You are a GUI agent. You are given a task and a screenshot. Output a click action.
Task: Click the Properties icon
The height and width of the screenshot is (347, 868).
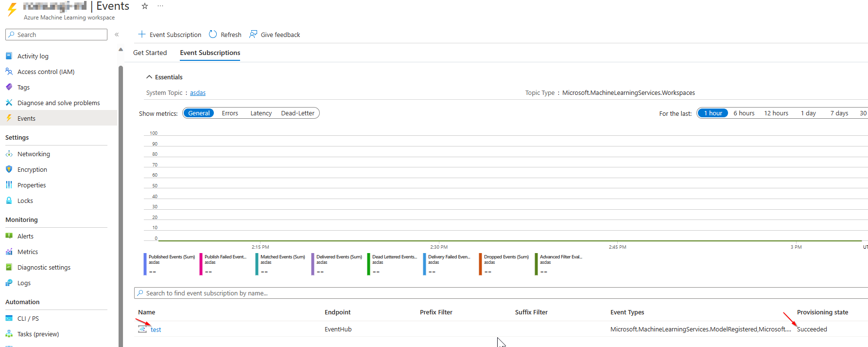coord(9,185)
